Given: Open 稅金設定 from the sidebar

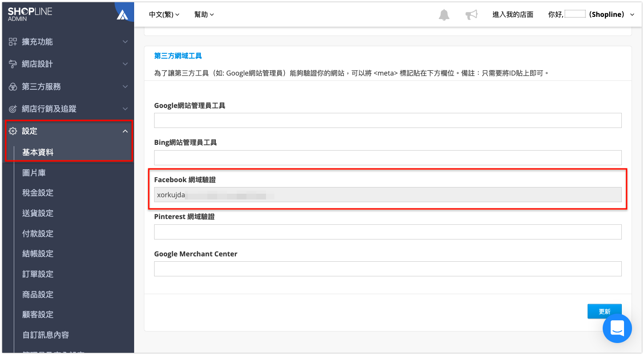Looking at the screenshot, I should pos(37,192).
